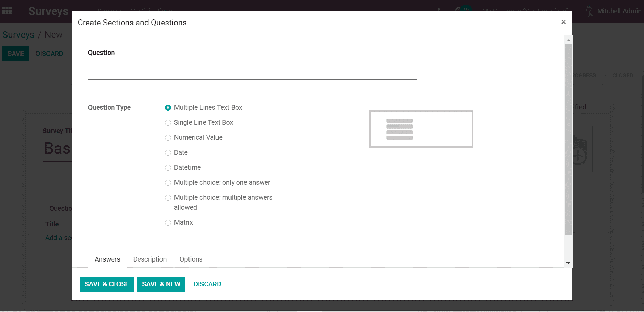Viewport: 644px width, 312px height.
Task: Click the dialog scroll up arrow
Action: [x=568, y=40]
